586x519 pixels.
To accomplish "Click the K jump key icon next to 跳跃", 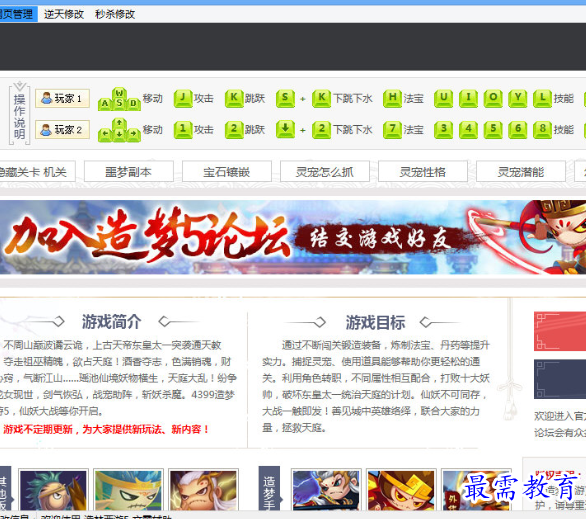I will [x=234, y=99].
